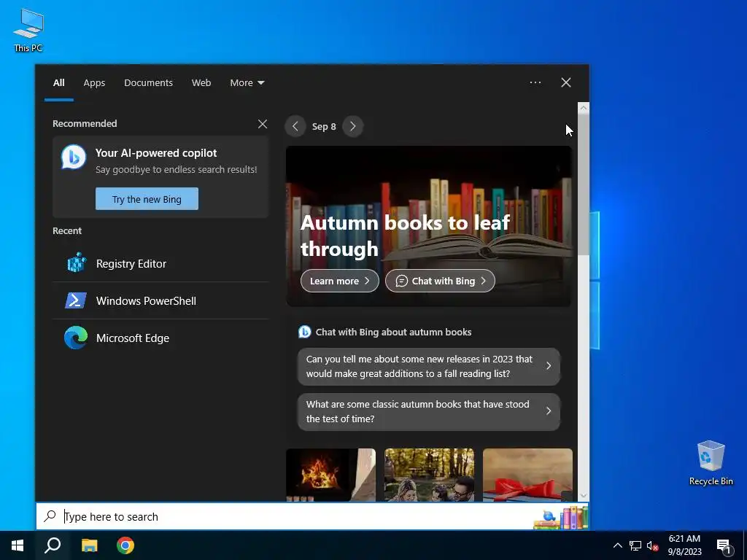Click the vertical scrollbar thumb
Image resolution: width=747 pixels, height=560 pixels.
click(x=584, y=184)
